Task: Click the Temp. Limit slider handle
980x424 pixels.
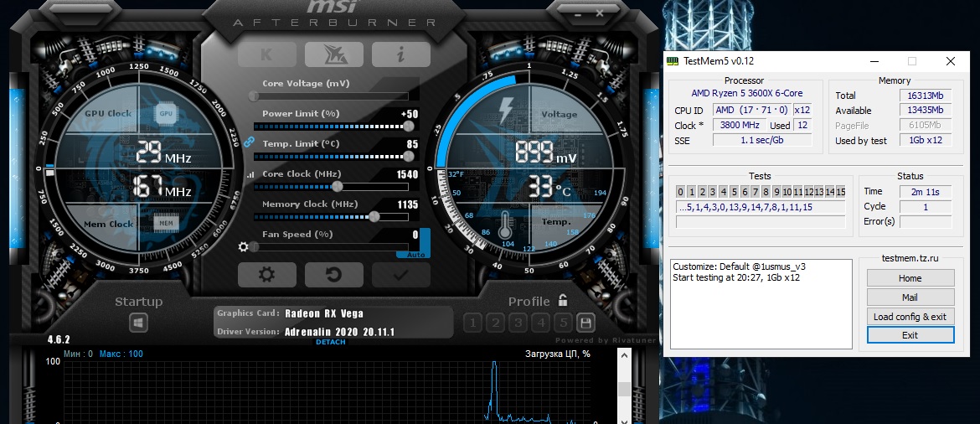Action: pos(409,157)
